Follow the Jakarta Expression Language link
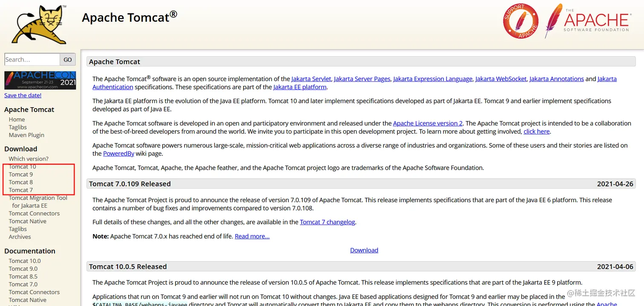This screenshot has width=644, height=306. 433,79
